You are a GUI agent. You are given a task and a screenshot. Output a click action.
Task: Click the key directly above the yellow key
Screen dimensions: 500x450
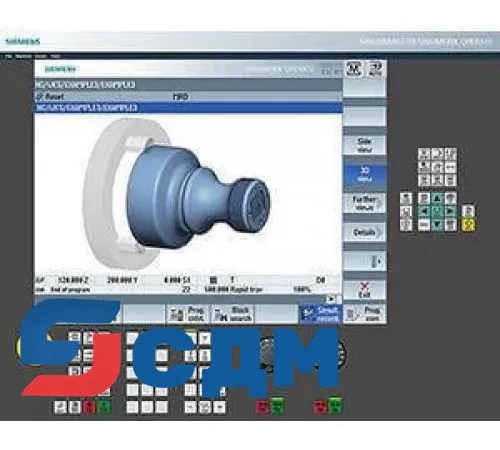pos(468,211)
